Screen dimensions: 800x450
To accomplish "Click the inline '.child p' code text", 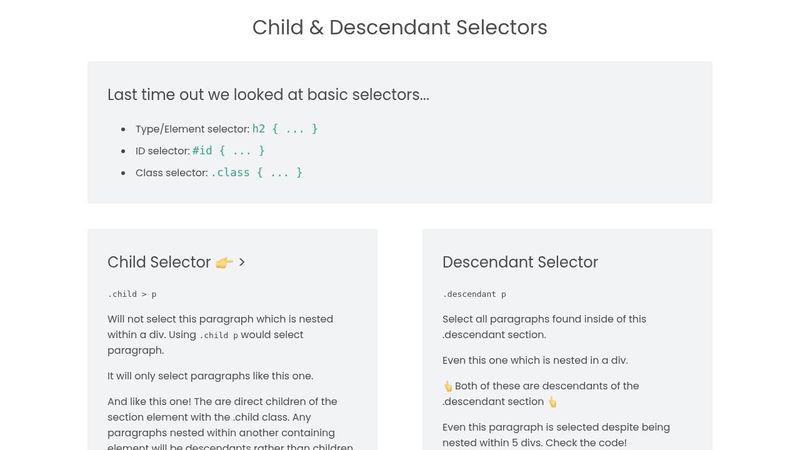I will [x=219, y=335].
